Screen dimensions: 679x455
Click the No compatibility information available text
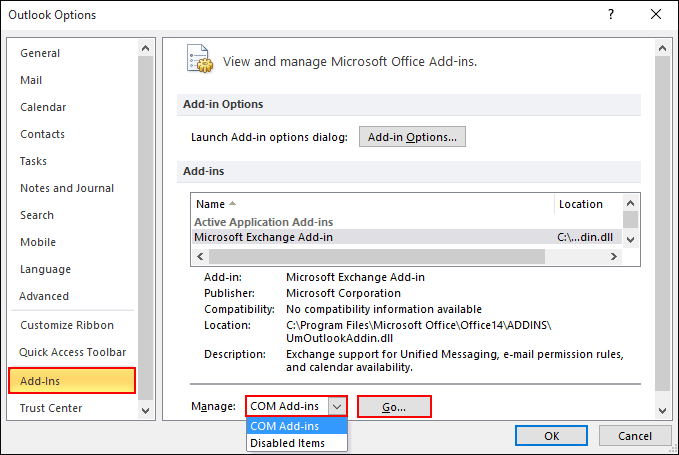(x=384, y=309)
